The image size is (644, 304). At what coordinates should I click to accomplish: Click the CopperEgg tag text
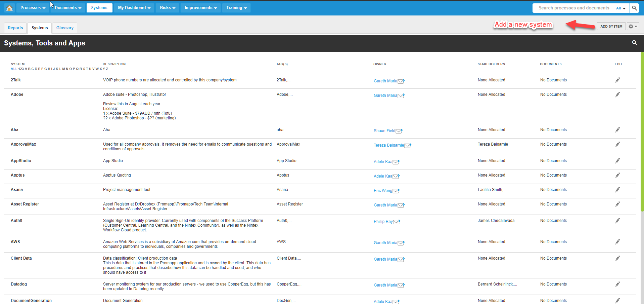click(289, 284)
